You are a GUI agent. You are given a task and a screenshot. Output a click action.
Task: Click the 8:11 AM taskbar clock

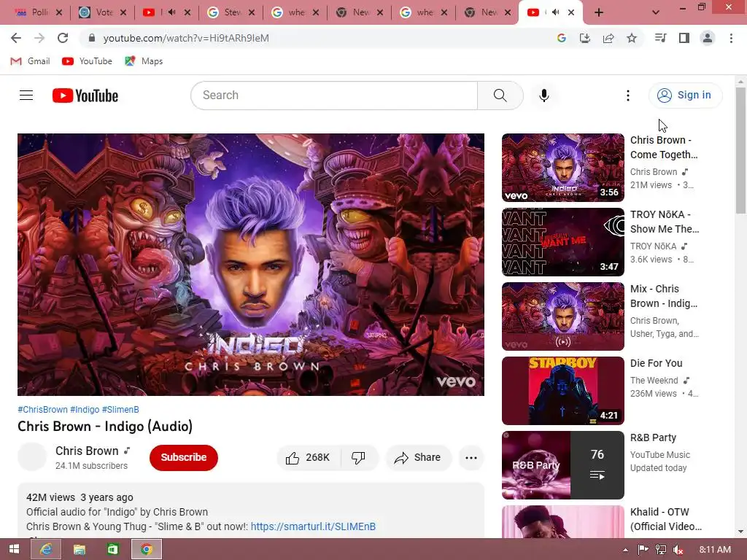(715, 550)
